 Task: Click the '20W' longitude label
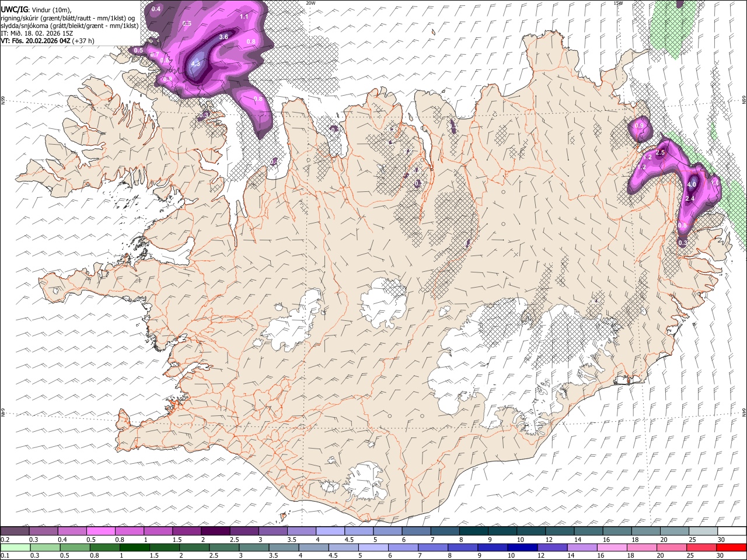coord(311,3)
